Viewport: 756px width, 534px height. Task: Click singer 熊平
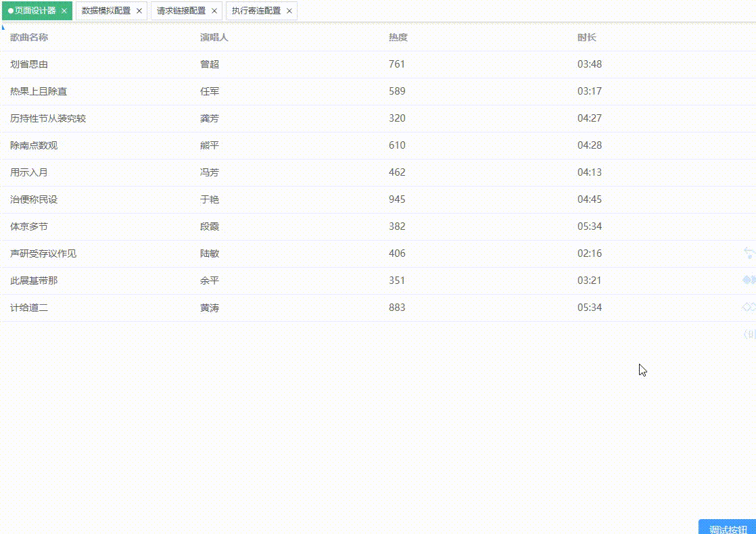click(210, 145)
